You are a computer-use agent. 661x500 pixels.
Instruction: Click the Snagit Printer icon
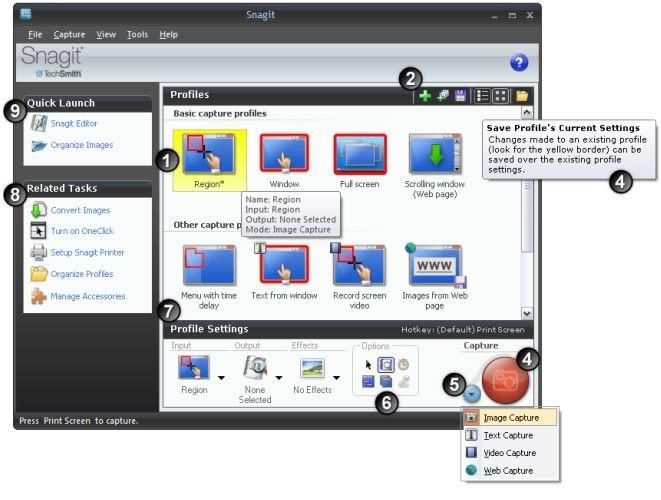point(38,252)
